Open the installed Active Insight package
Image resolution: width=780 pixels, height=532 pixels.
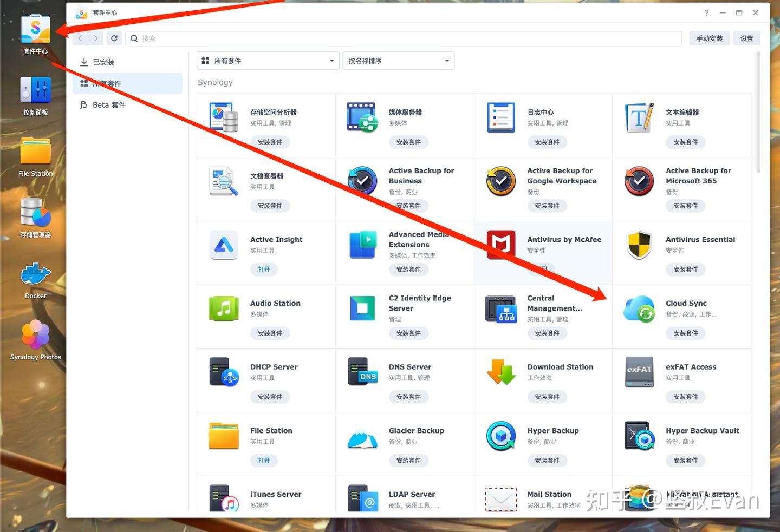pos(264,270)
